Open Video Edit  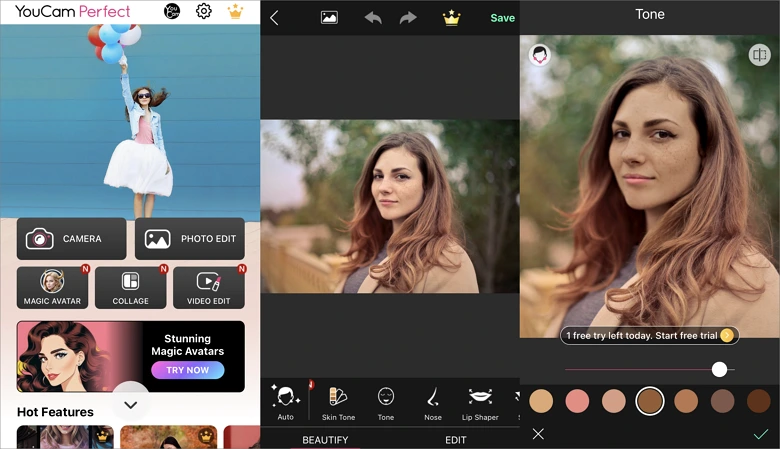pos(208,288)
